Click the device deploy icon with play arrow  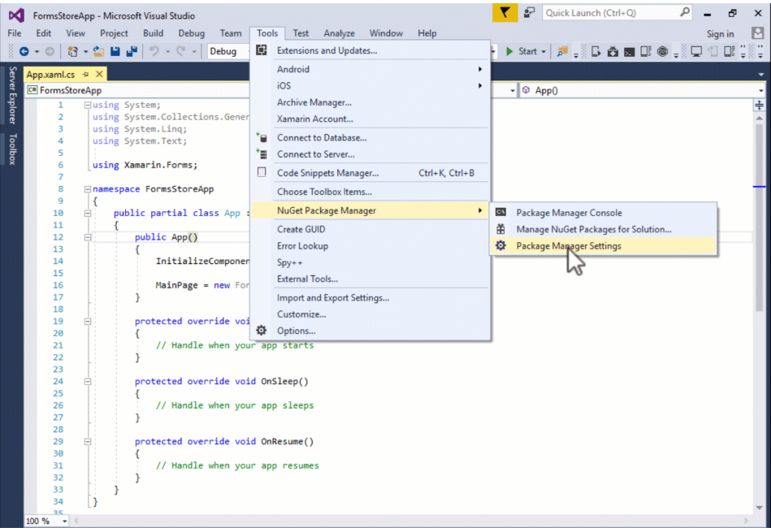(x=596, y=51)
